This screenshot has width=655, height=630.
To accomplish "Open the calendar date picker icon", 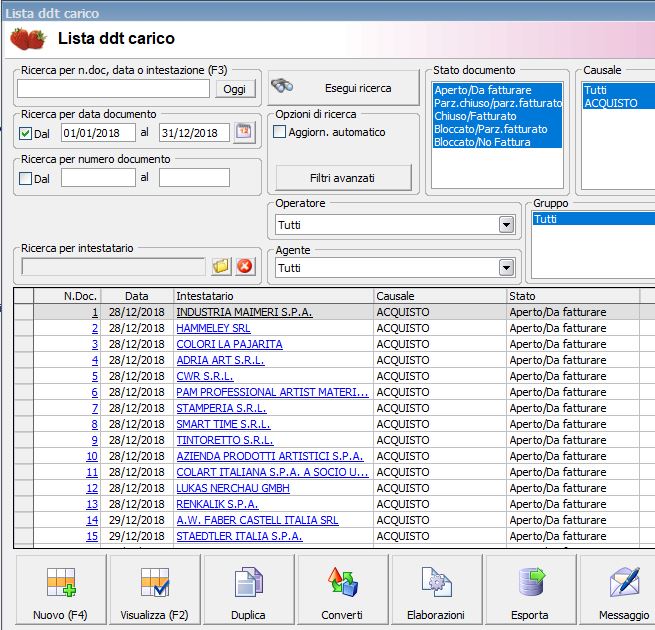I will point(244,133).
